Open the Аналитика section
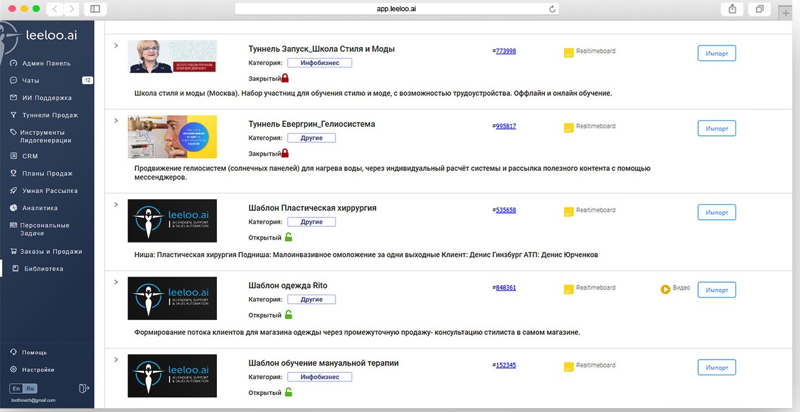The height and width of the screenshot is (412, 800). (x=40, y=208)
